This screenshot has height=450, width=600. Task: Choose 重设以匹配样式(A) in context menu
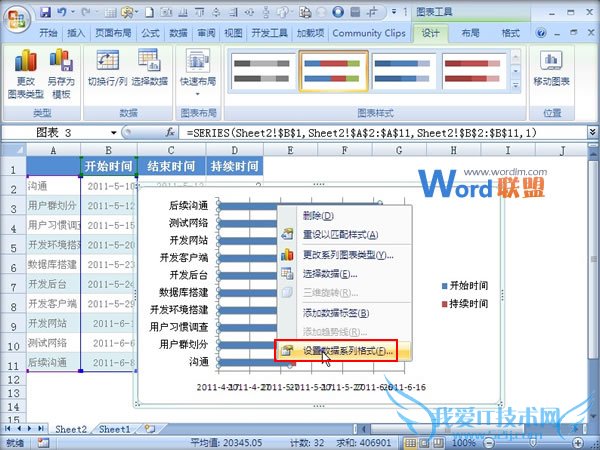click(x=344, y=234)
